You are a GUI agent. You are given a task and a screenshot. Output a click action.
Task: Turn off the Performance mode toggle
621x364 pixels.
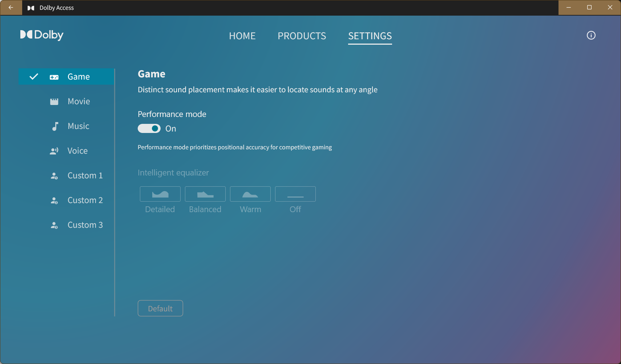(149, 129)
